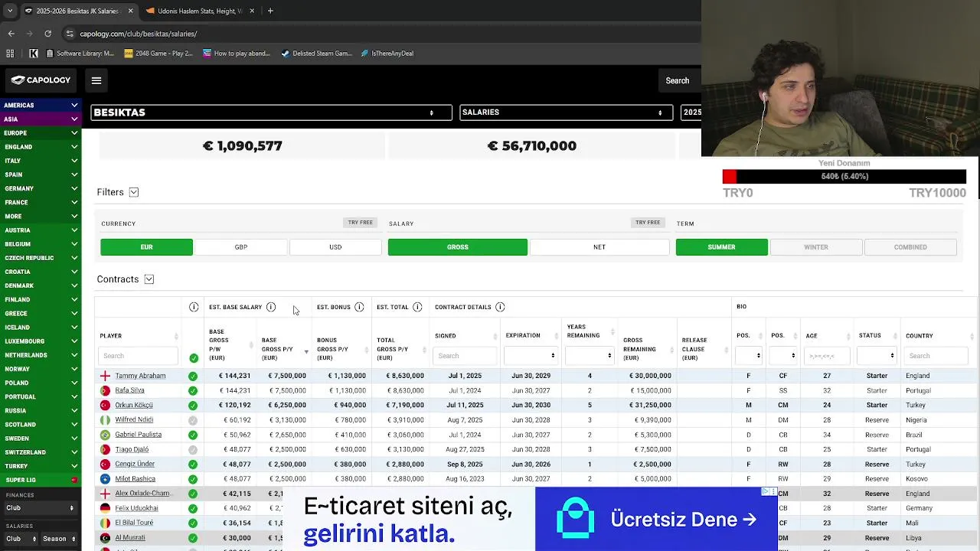The image size is (980, 551).
Task: Expand ENGLAND in the sidebar
Action: (41, 147)
